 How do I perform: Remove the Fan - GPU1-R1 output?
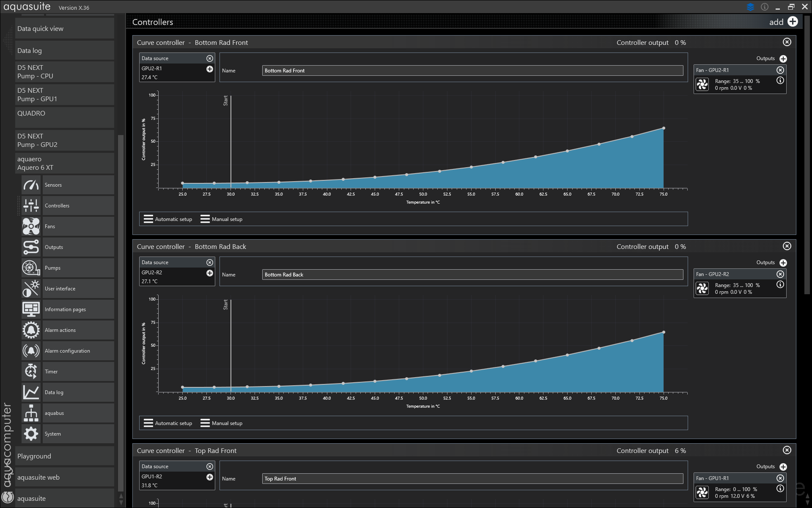[780, 478]
